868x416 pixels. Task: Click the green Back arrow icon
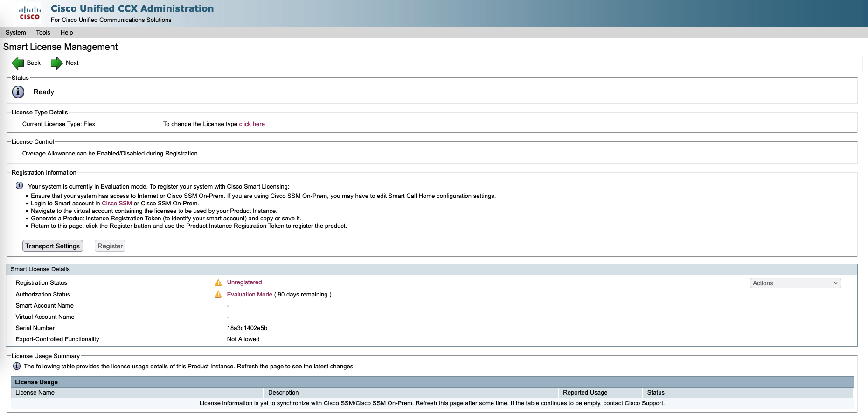(x=18, y=63)
